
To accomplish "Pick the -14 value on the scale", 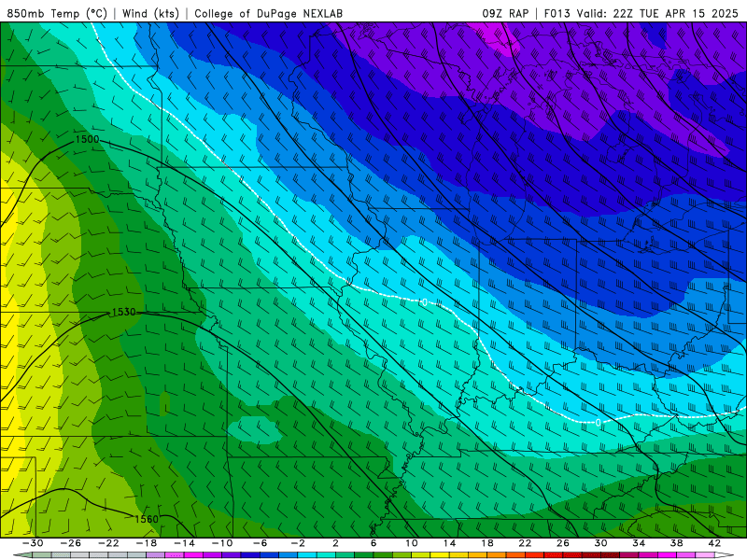I will point(184,543).
